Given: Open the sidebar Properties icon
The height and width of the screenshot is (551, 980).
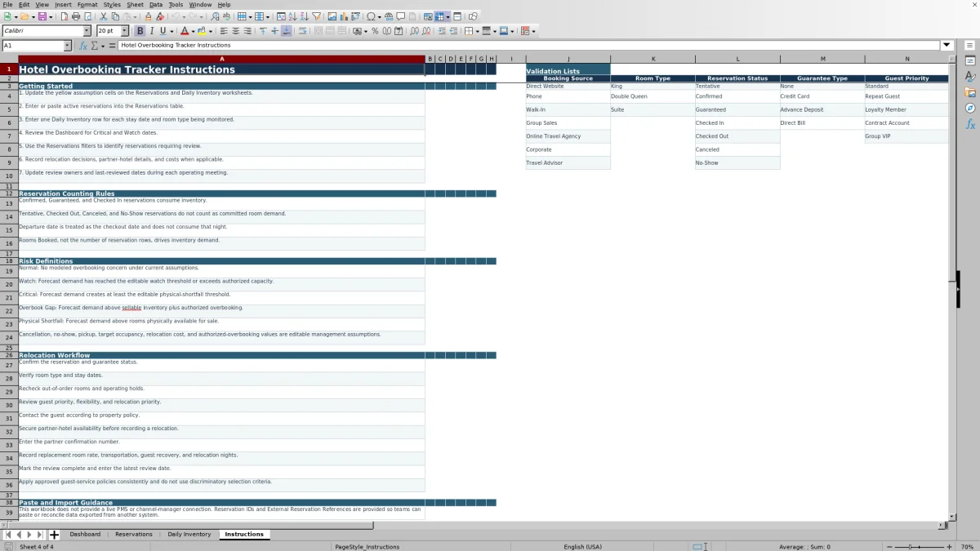Looking at the screenshot, I should point(970,61).
